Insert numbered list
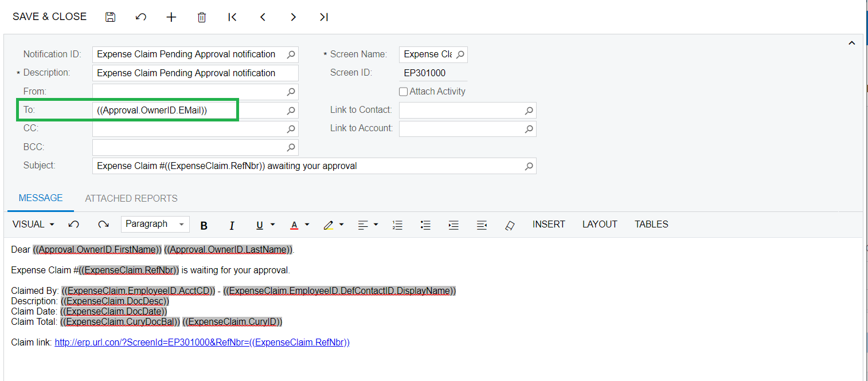This screenshot has width=868, height=381. (397, 225)
